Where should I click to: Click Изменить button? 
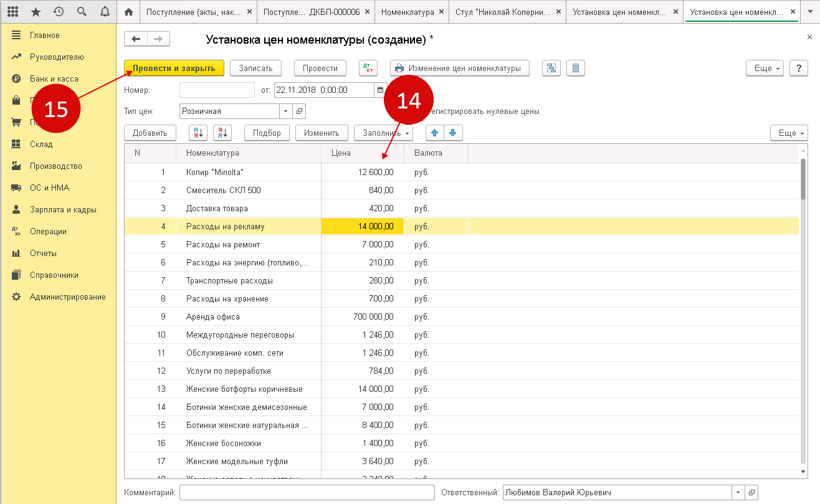322,133
